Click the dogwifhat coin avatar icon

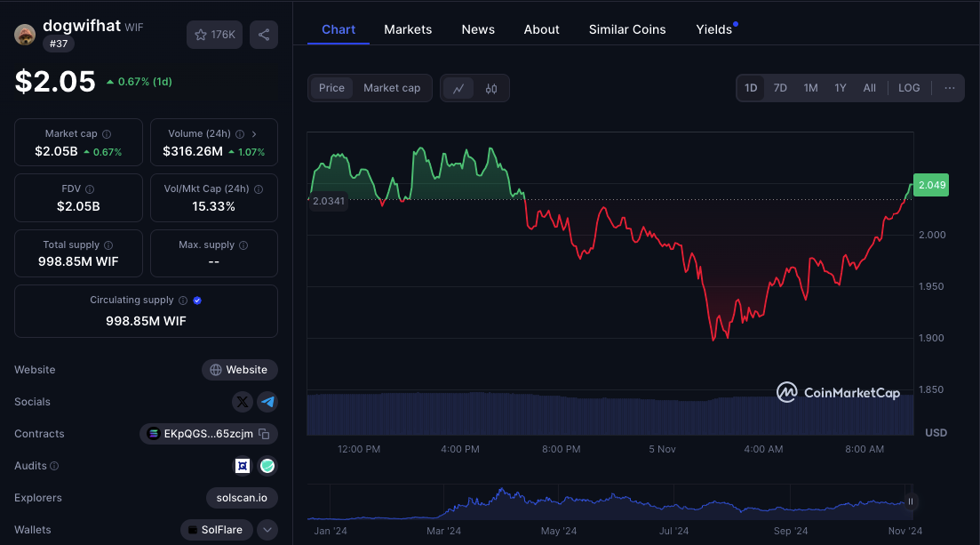[x=25, y=35]
